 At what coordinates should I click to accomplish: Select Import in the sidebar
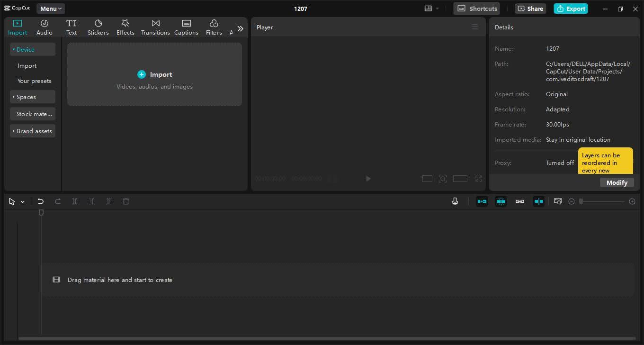[x=27, y=66]
